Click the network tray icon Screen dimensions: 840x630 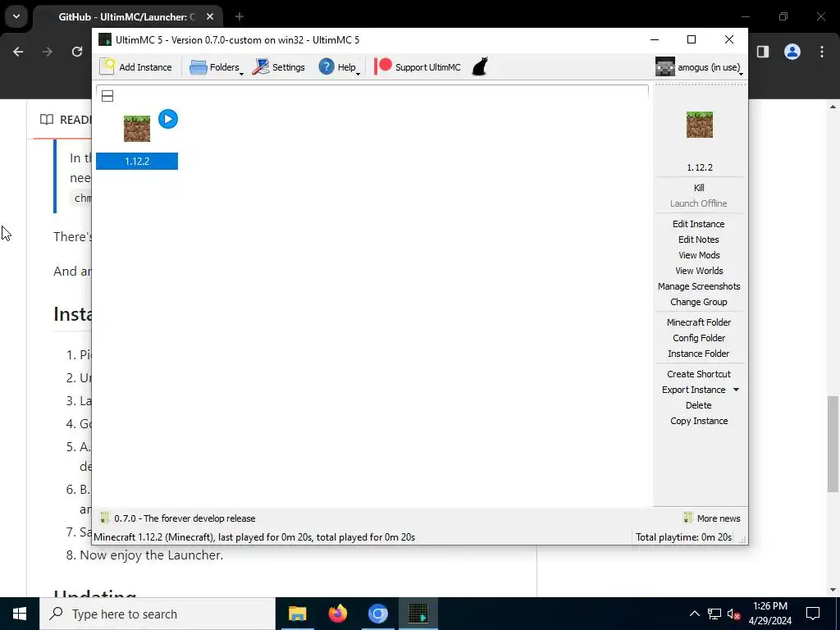click(714, 614)
